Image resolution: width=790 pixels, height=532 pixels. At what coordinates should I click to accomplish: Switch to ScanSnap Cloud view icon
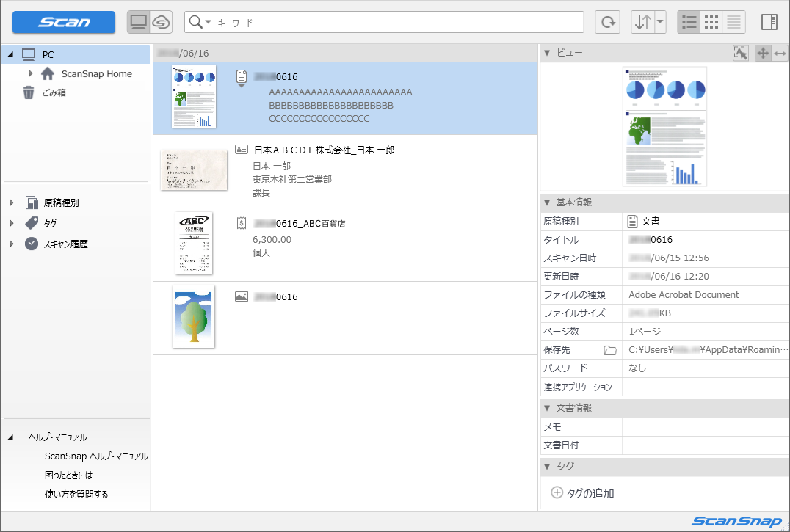point(162,22)
